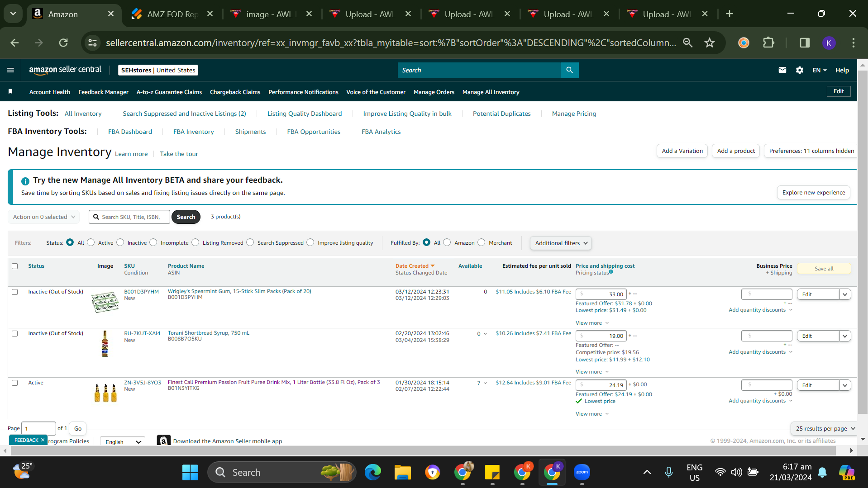868x488 pixels.
Task: Open Feedback Manager in the favorites bar
Action: [x=103, y=92]
